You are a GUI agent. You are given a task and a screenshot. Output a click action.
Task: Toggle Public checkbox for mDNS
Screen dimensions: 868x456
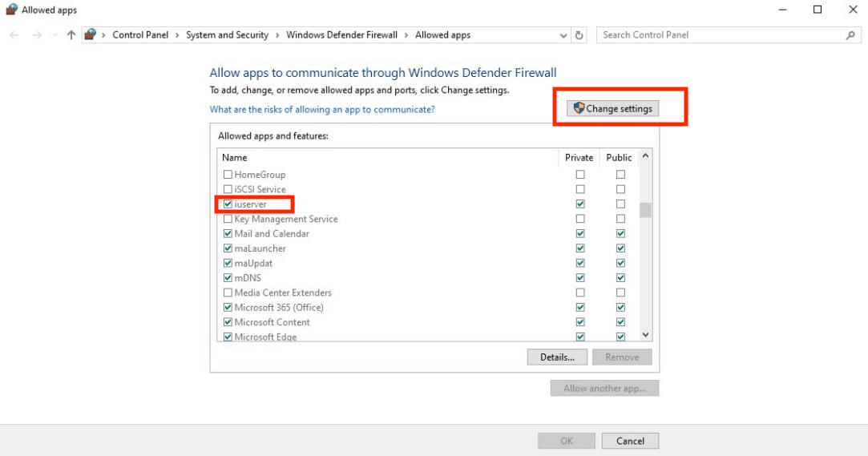click(620, 278)
